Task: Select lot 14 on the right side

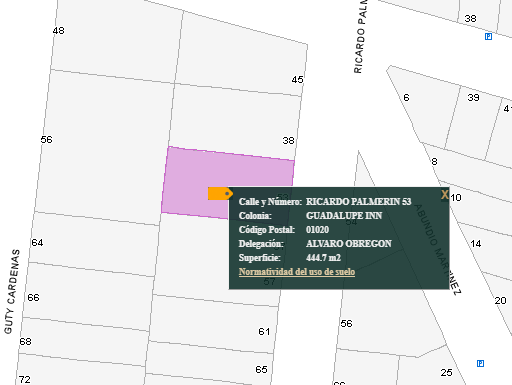Action: pyautogui.click(x=476, y=244)
